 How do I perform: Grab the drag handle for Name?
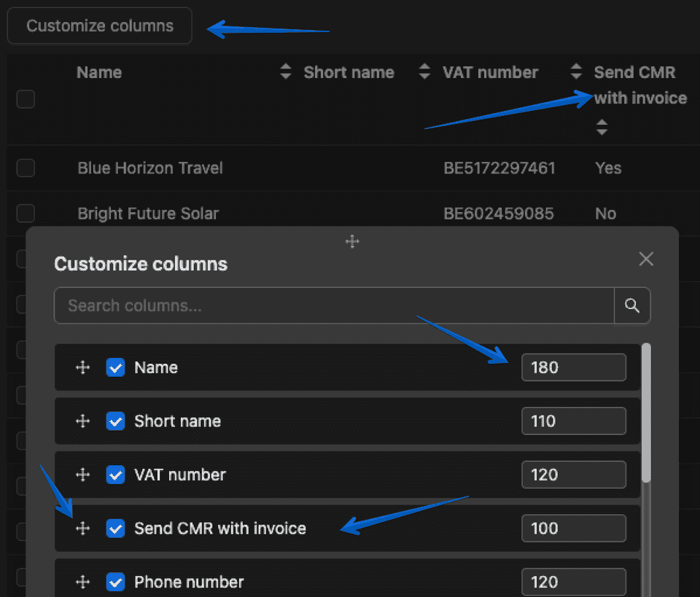(x=82, y=367)
